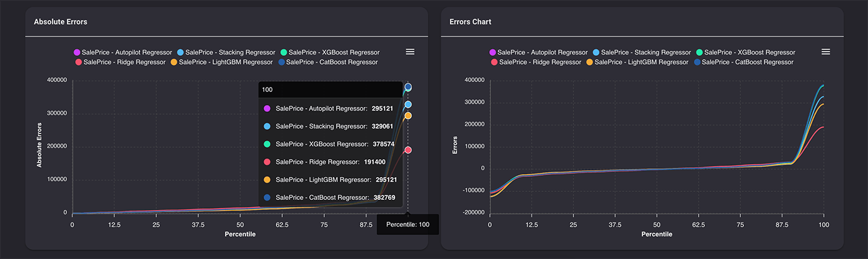Toggle Stacking Regressor series in Absolute Errors legend
Image resolution: width=868 pixels, height=259 pixels.
[x=227, y=52]
